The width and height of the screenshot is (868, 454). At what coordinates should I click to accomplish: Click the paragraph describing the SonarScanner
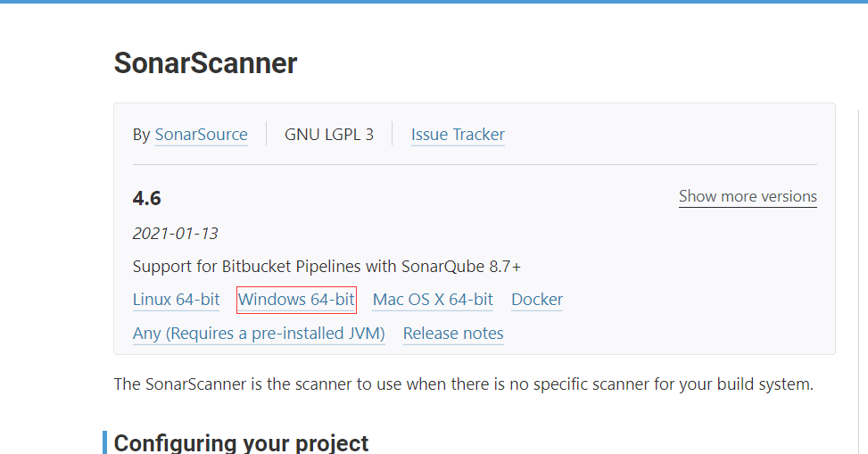pyautogui.click(x=463, y=384)
